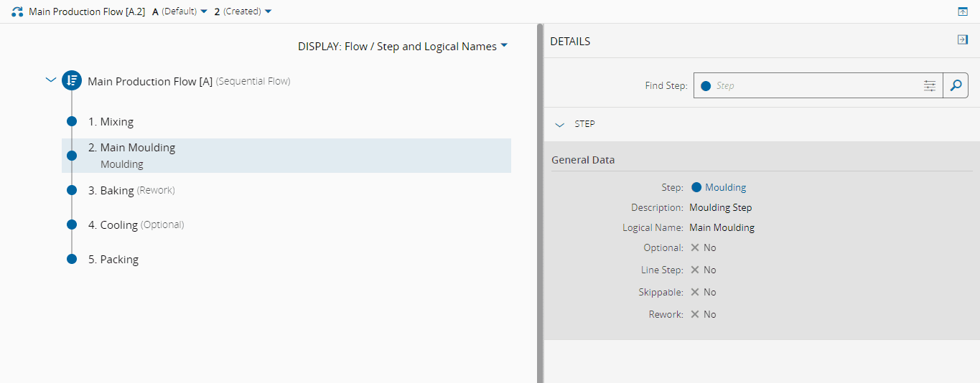Click the search magnifier in Find Step

(x=956, y=85)
